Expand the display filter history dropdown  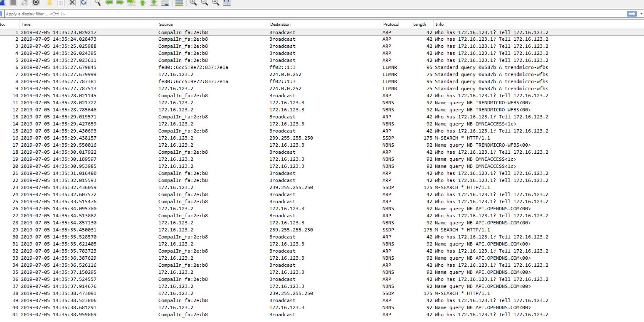[x=641, y=14]
